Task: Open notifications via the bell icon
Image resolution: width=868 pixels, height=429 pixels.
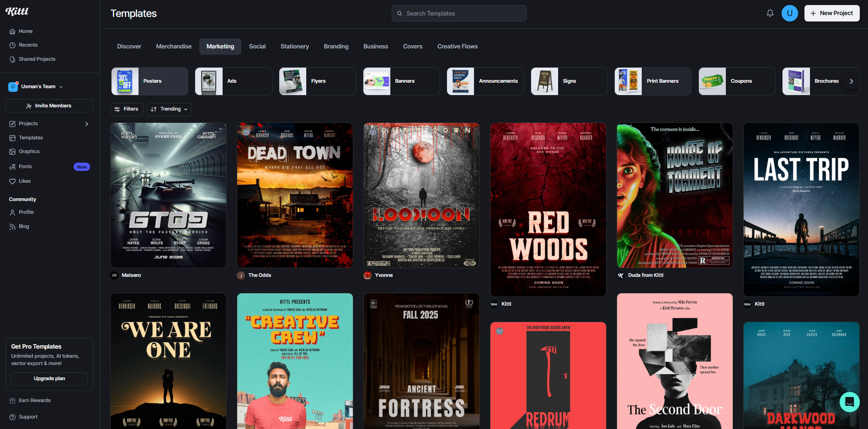Action: pyautogui.click(x=770, y=13)
